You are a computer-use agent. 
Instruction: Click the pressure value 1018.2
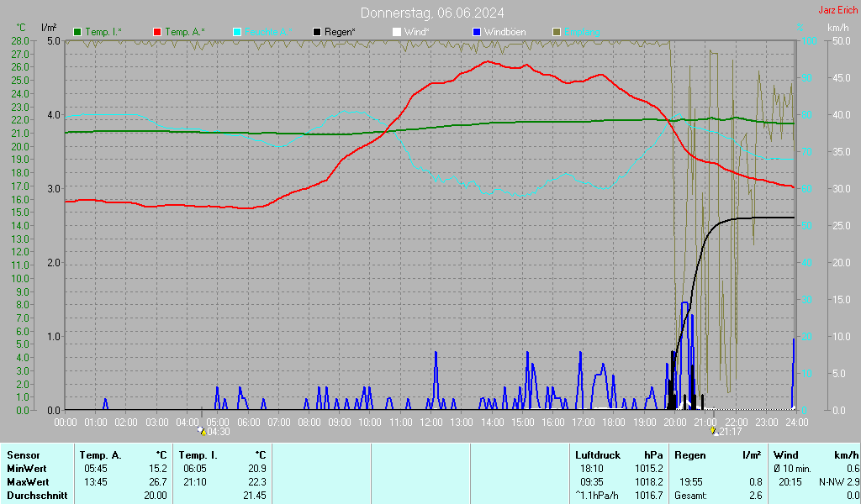click(x=649, y=482)
